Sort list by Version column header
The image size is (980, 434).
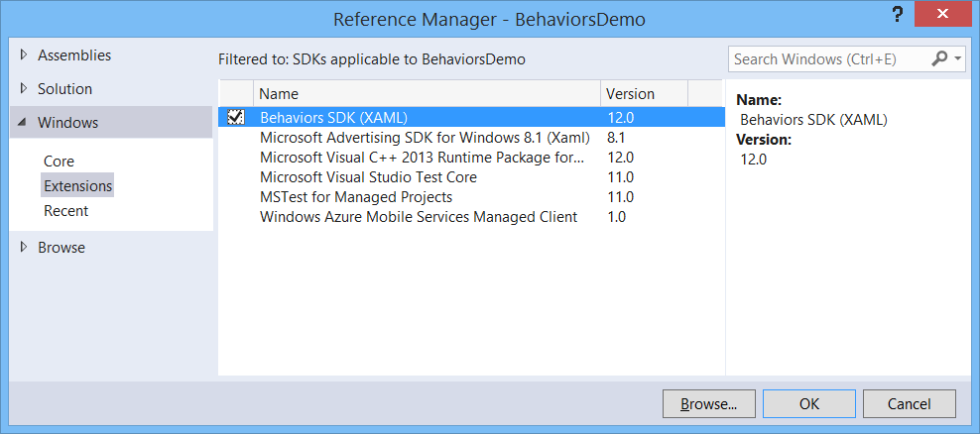[x=645, y=94]
